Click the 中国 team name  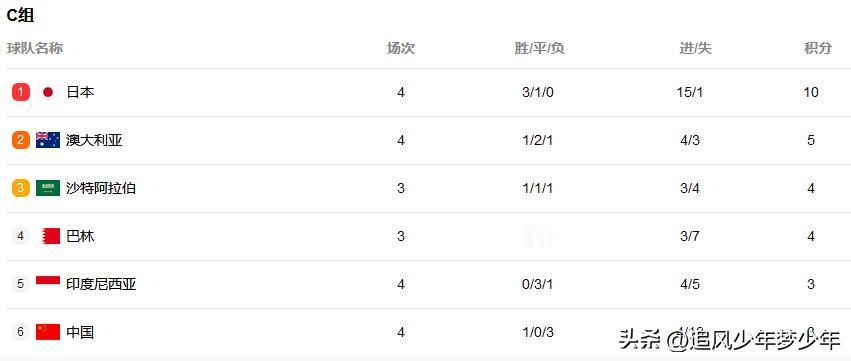[x=80, y=332]
